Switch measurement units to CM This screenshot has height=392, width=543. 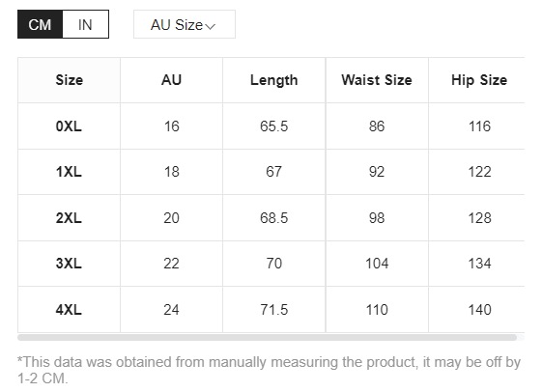click(x=40, y=24)
